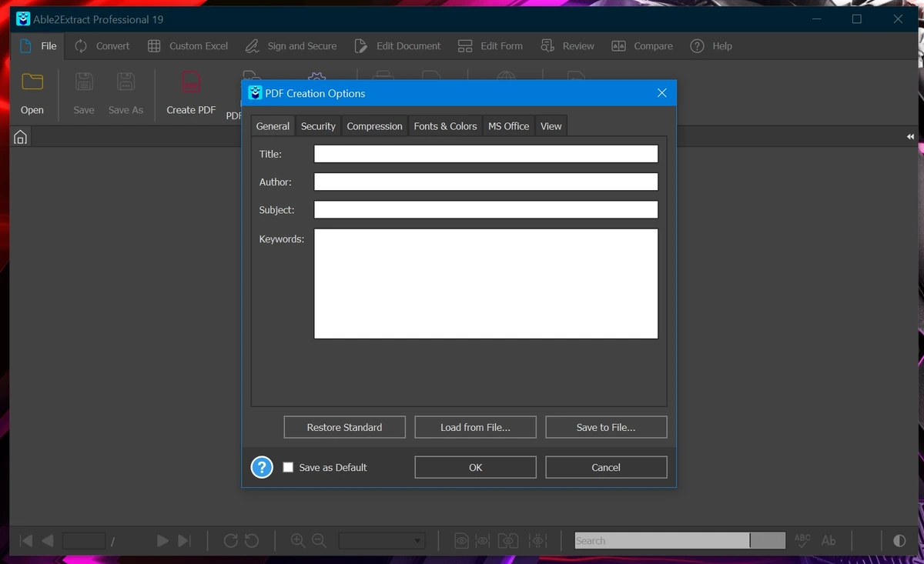The image size is (924, 564).
Task: Open the Edit Document ribbon tab
Action: pos(397,46)
